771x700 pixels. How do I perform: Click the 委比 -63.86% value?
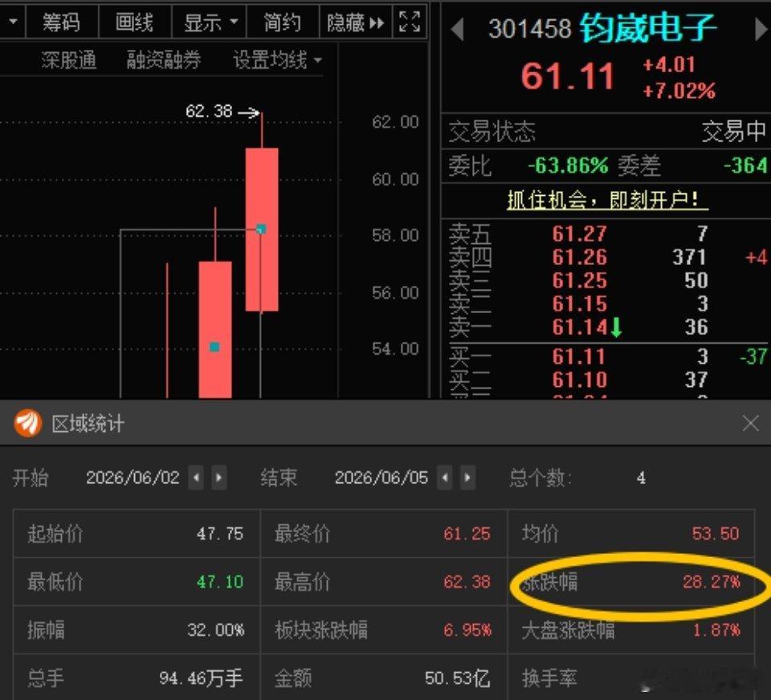click(568, 165)
